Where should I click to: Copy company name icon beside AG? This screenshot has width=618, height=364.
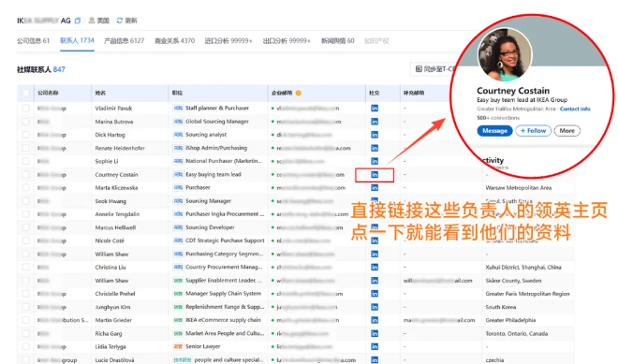pyautogui.click(x=78, y=21)
